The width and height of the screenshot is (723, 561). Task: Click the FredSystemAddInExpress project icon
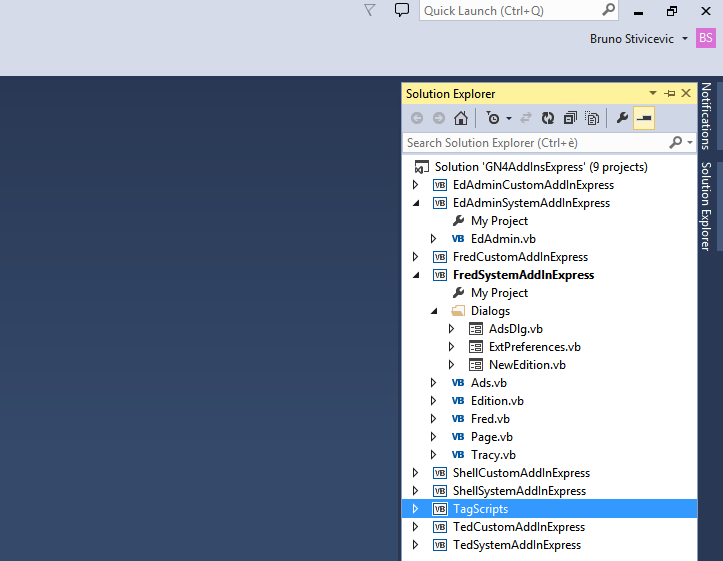click(x=440, y=275)
